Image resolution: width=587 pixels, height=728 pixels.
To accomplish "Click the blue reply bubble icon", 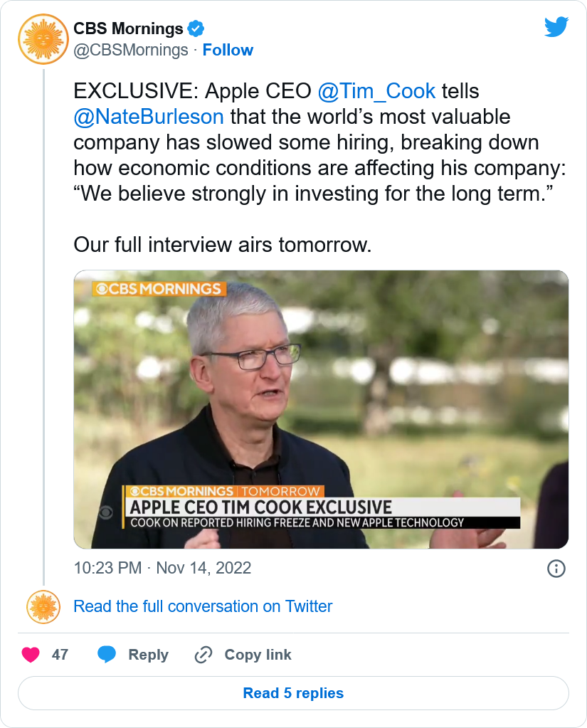I will point(107,654).
